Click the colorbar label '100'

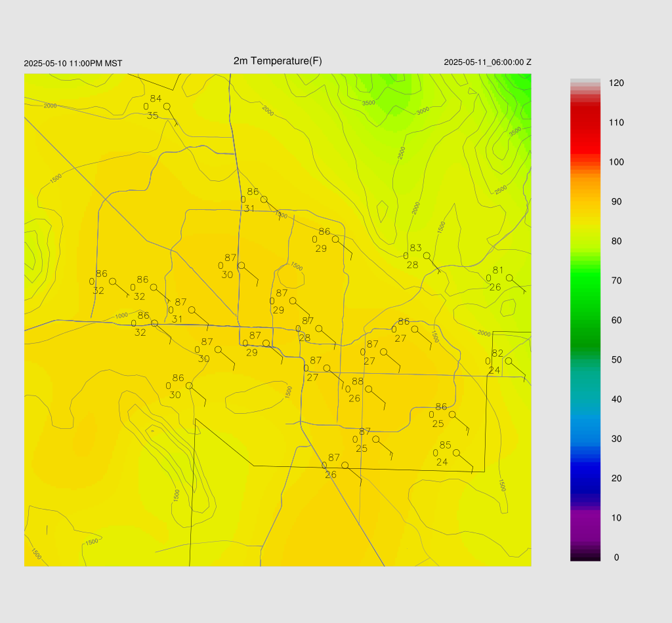click(x=616, y=162)
